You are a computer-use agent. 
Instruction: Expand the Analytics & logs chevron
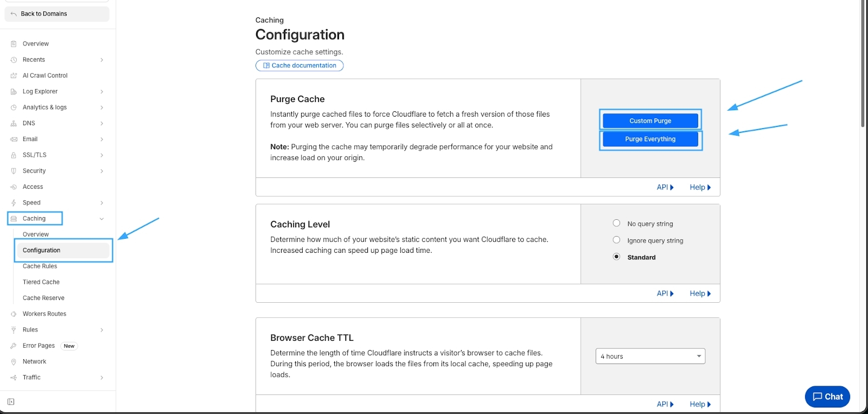101,107
